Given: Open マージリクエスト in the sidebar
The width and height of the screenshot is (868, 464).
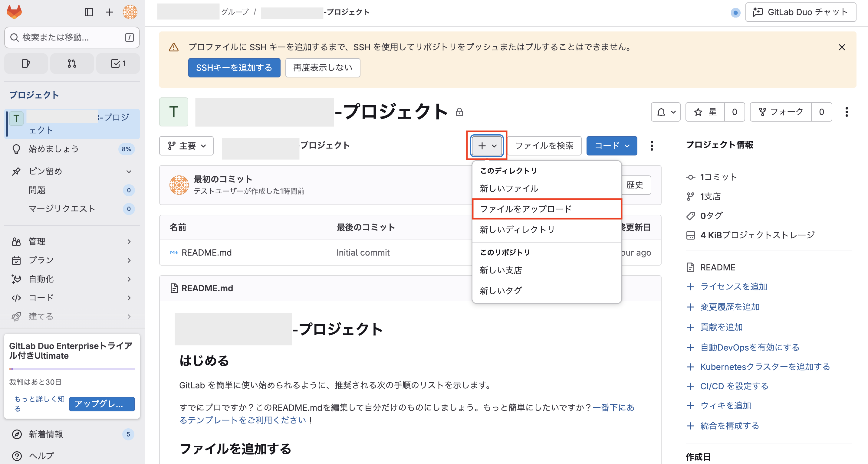Looking at the screenshot, I should tap(72, 209).
